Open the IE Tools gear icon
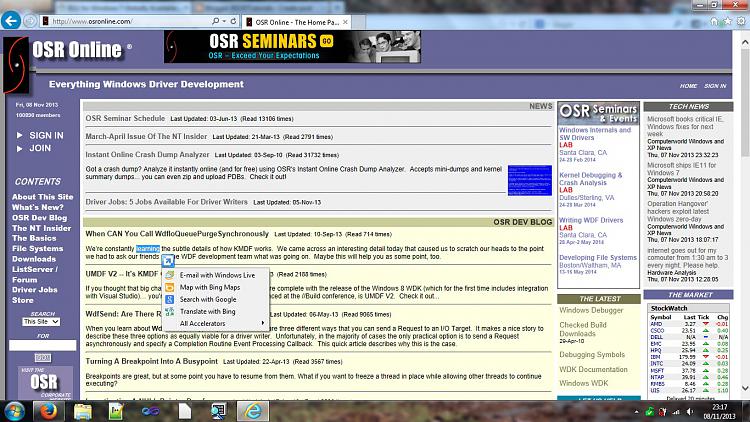The image size is (750, 422). click(741, 22)
